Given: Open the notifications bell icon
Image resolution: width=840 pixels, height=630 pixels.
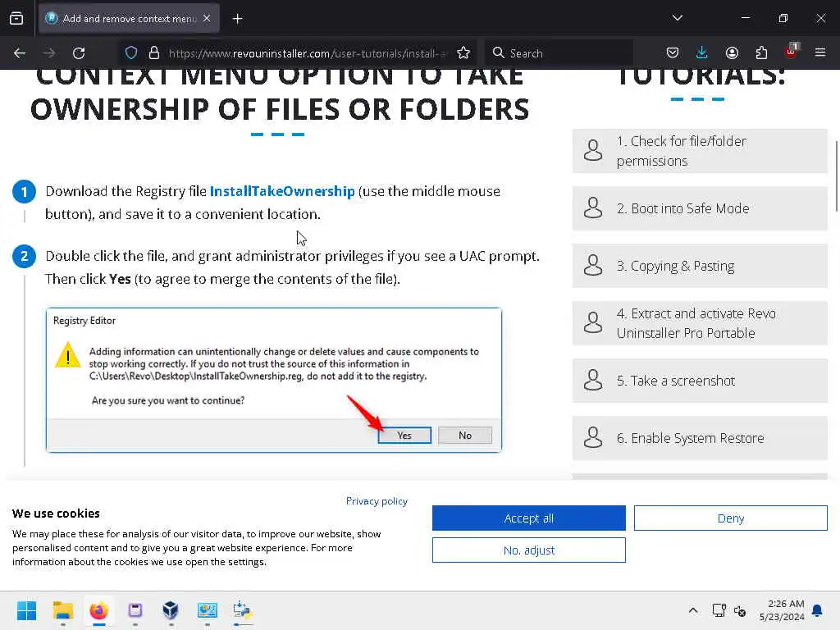Looking at the screenshot, I should (x=818, y=610).
